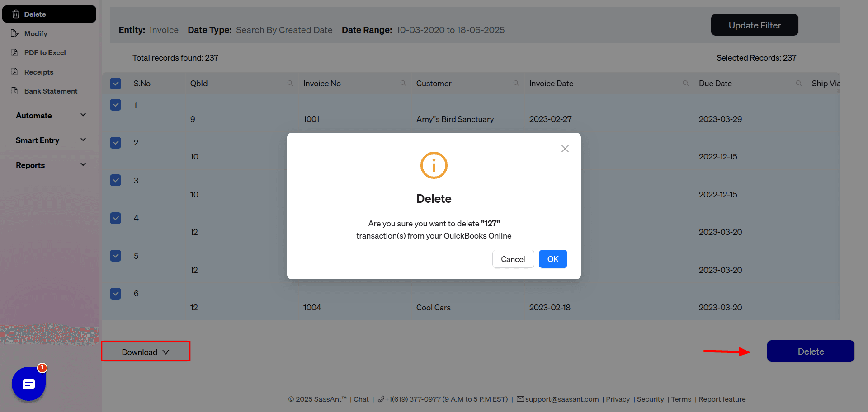Screen dimensions: 868x412
Task: Click customer cell Cool Cars
Action: (x=434, y=308)
